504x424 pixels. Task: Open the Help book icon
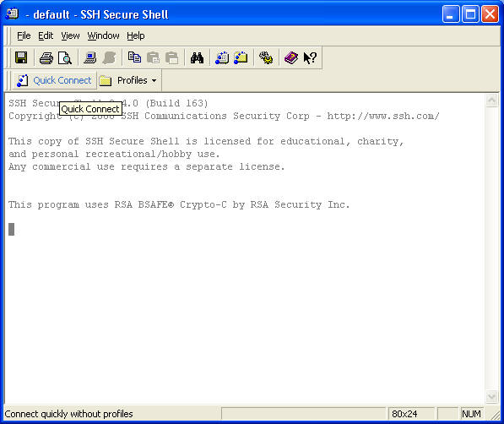[291, 58]
